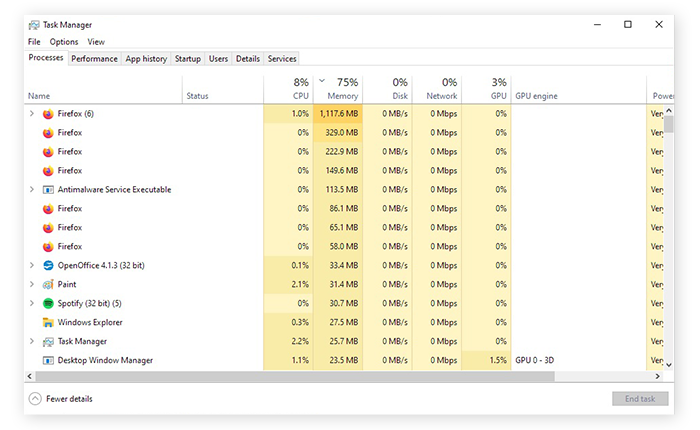Viewport: 700px width, 430px height.
Task: Click the Task Manager process icon
Action: [48, 342]
